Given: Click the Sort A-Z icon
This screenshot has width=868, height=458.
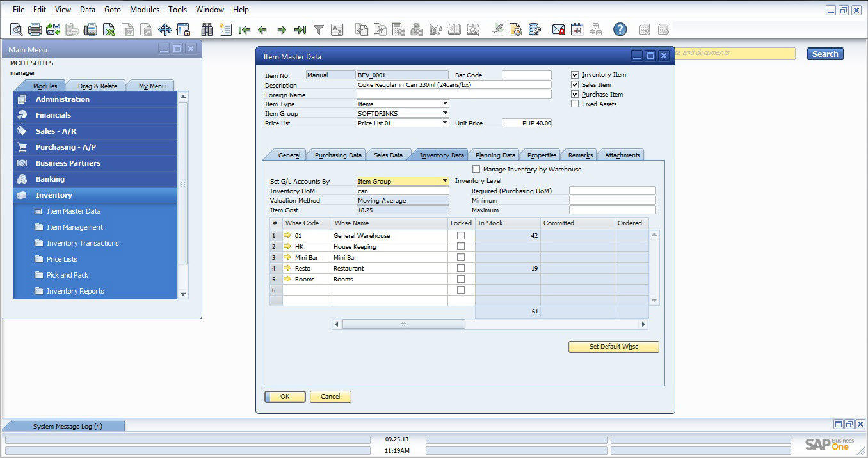Looking at the screenshot, I should coord(337,29).
